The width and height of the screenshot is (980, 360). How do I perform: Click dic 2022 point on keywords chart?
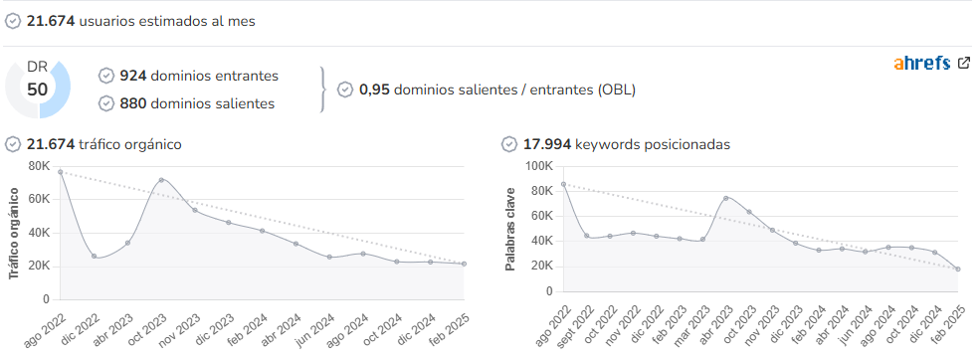(657, 237)
